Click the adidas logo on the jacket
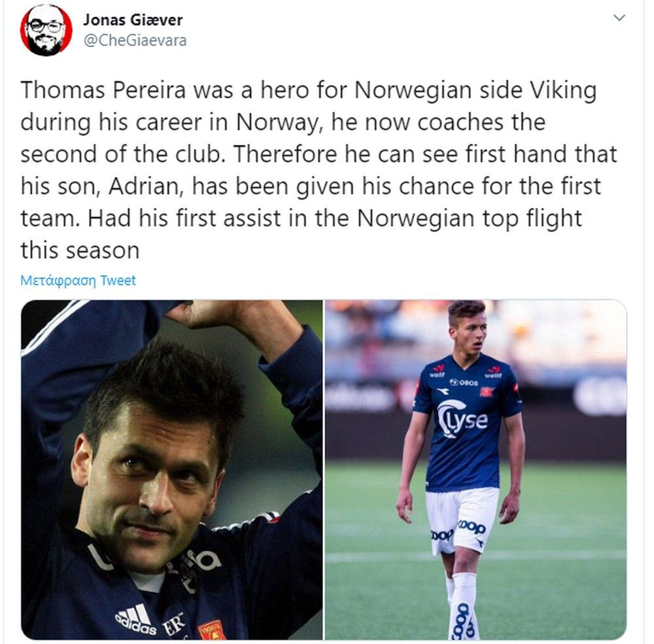654x644 pixels. click(x=135, y=619)
